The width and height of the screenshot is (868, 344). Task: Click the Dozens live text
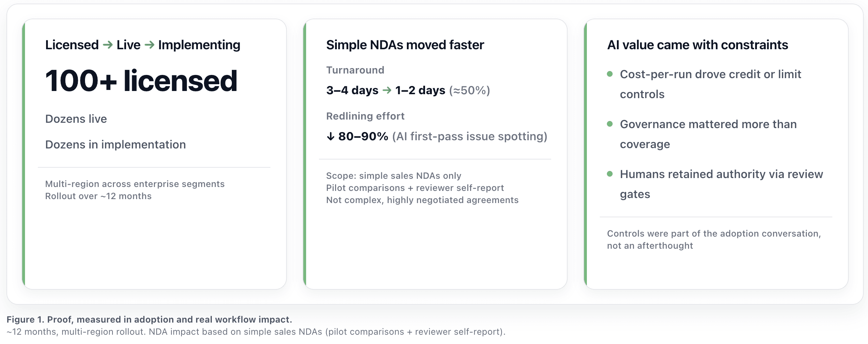pyautogui.click(x=76, y=119)
